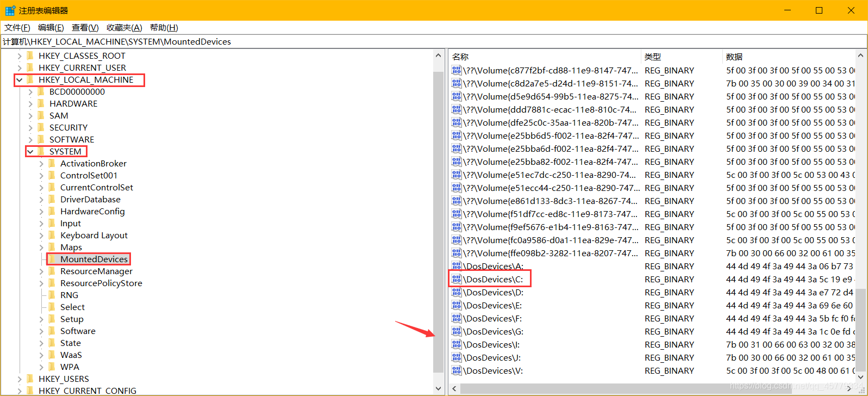Click binary value icon for \DosDevices\J:
The height and width of the screenshot is (396, 868).
click(x=457, y=357)
